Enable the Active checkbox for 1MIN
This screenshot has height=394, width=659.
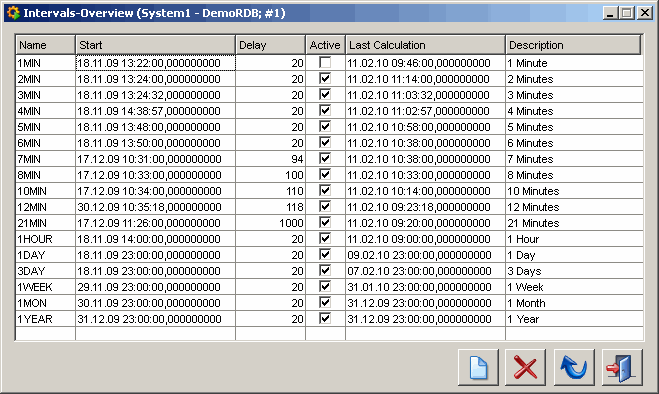325,63
